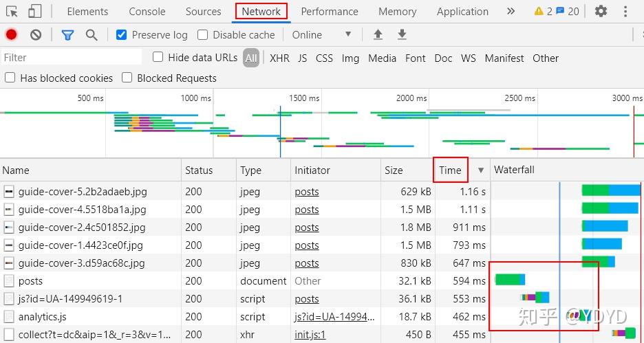Image resolution: width=644 pixels, height=343 pixels.
Task: Open the Memory tab
Action: (397, 12)
